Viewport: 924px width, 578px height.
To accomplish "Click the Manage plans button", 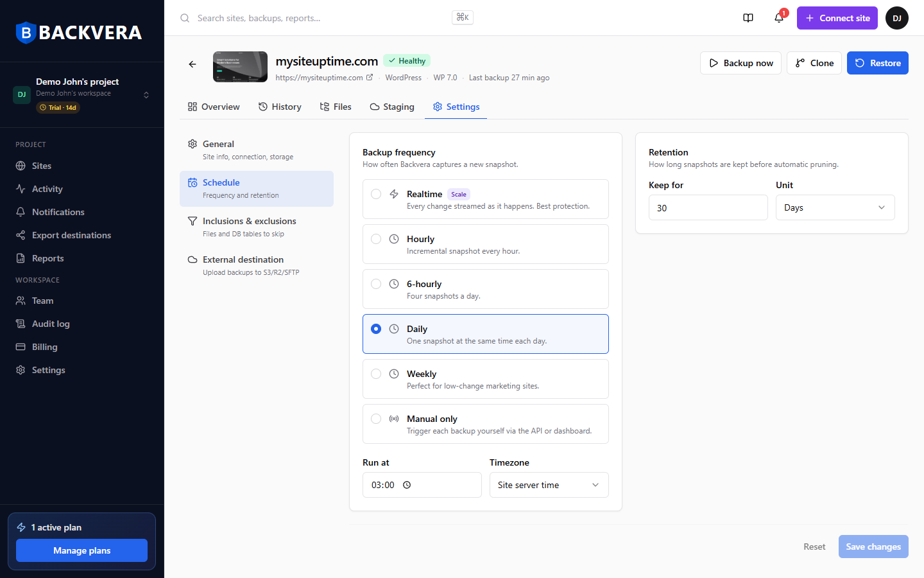I will 81,550.
